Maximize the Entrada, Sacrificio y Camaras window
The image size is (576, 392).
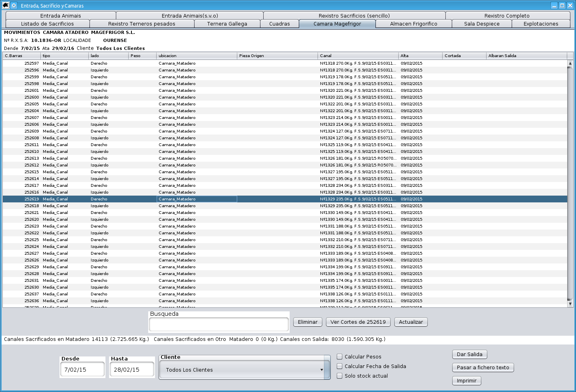562,6
